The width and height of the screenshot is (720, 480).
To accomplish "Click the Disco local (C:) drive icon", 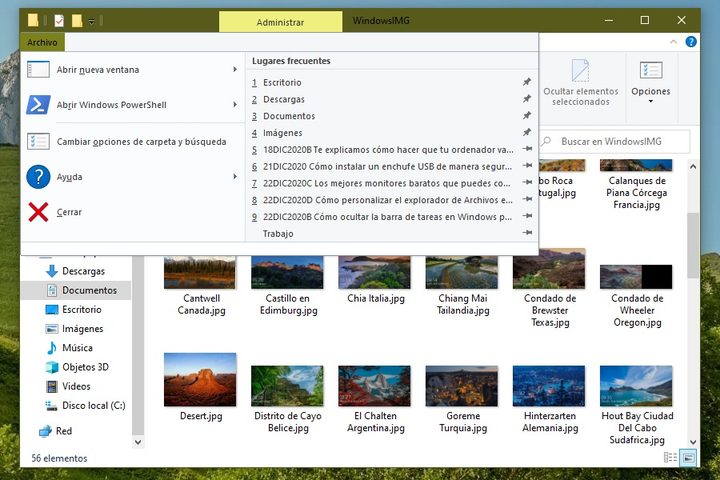I will pyautogui.click(x=51, y=406).
